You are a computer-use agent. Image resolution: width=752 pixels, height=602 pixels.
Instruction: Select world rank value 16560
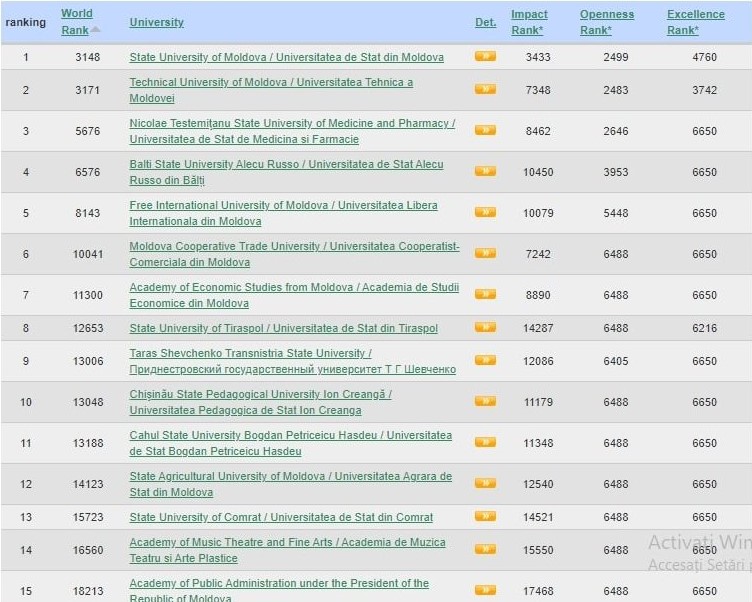tap(88, 550)
